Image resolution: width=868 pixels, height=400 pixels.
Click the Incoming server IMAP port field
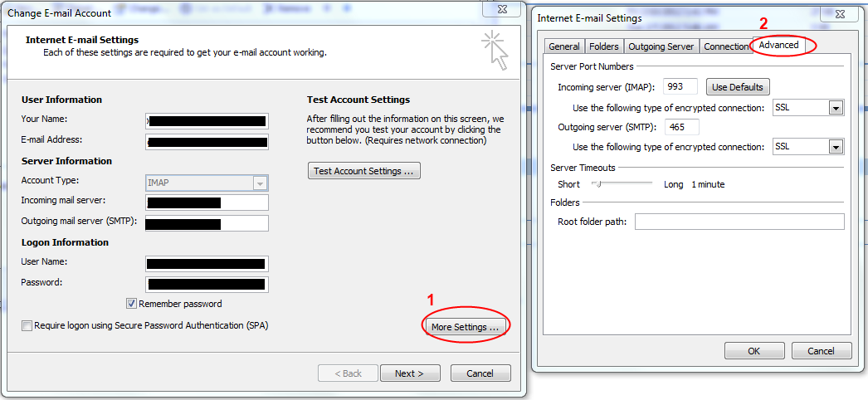[680, 87]
